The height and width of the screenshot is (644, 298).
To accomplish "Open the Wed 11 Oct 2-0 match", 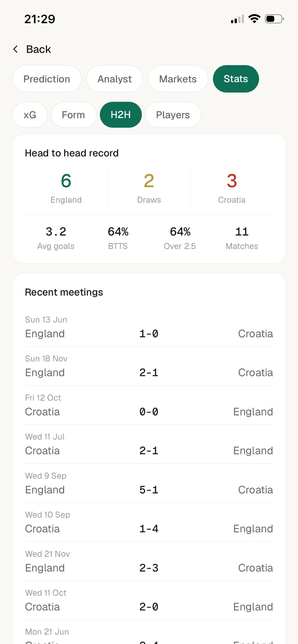I will coord(149,600).
